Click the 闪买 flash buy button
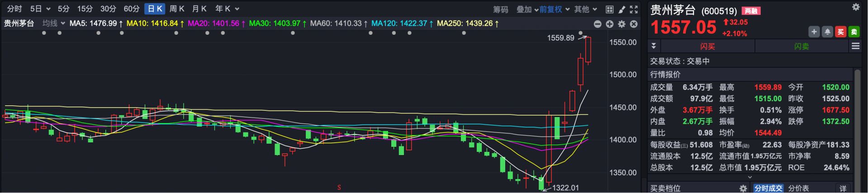This screenshot has width=868, height=193. pyautogui.click(x=707, y=46)
